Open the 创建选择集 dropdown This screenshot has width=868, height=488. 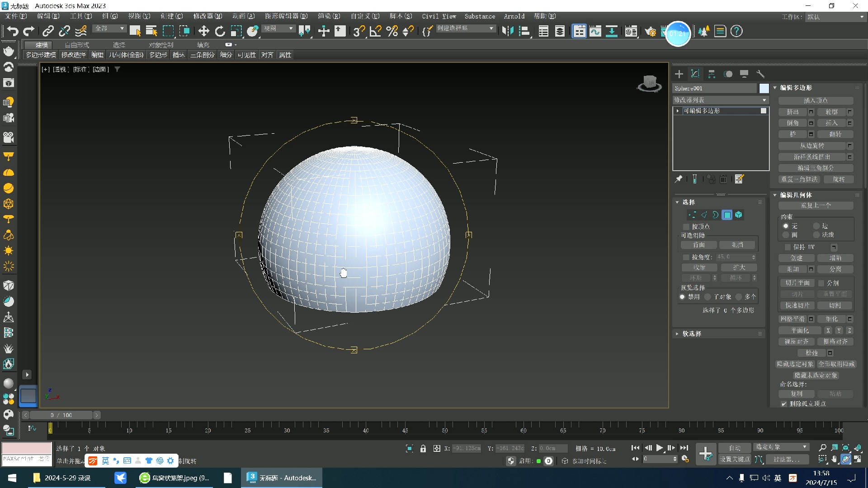466,28
